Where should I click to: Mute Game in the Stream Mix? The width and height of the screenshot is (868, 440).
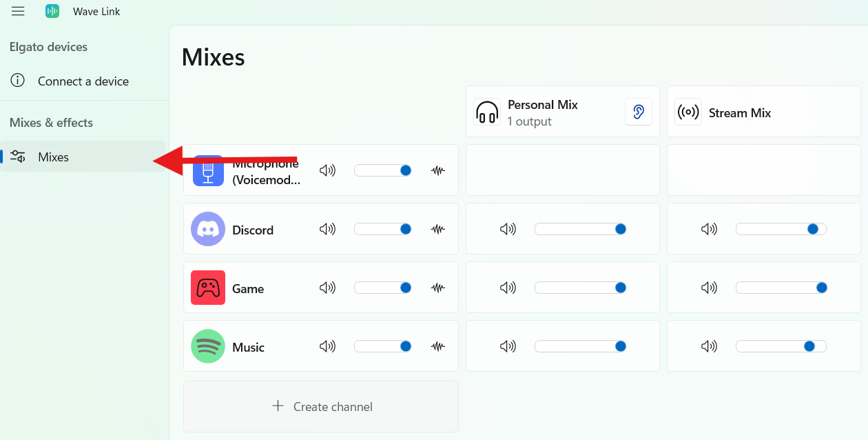(x=709, y=288)
